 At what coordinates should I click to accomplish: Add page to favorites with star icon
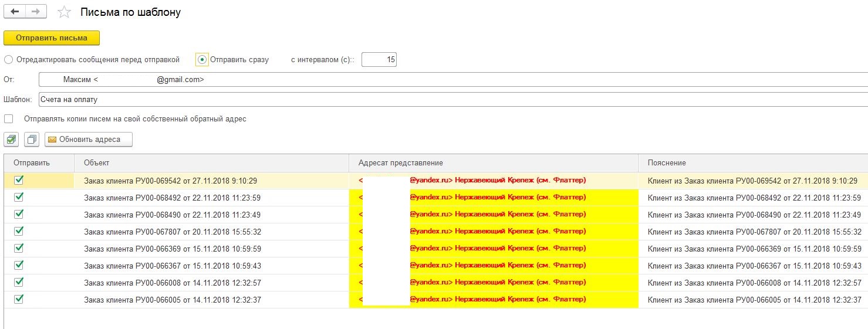pos(64,12)
